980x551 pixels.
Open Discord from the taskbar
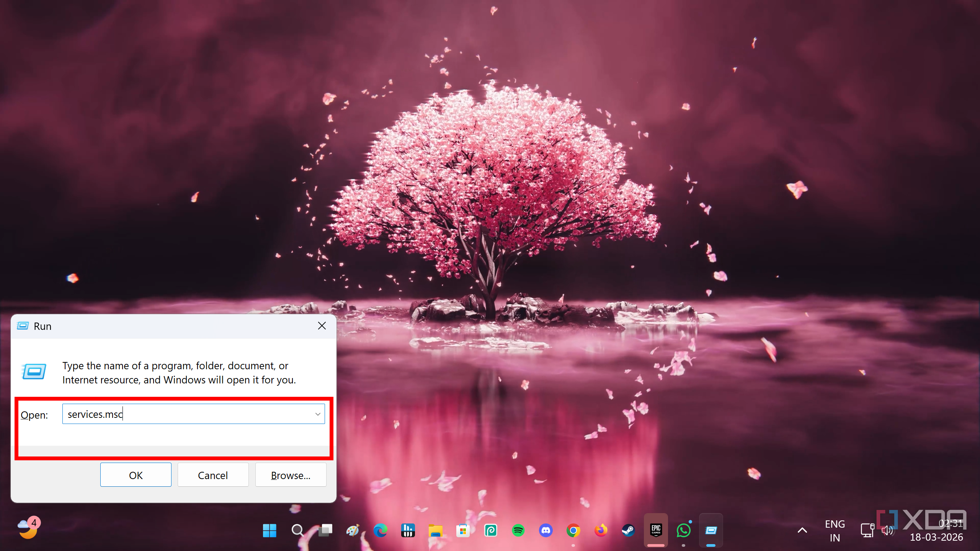tap(546, 530)
